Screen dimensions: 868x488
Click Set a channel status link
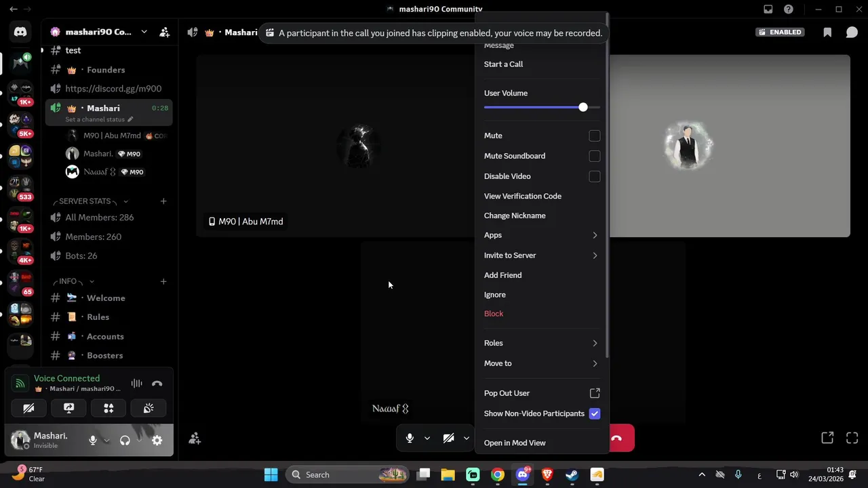pos(99,119)
